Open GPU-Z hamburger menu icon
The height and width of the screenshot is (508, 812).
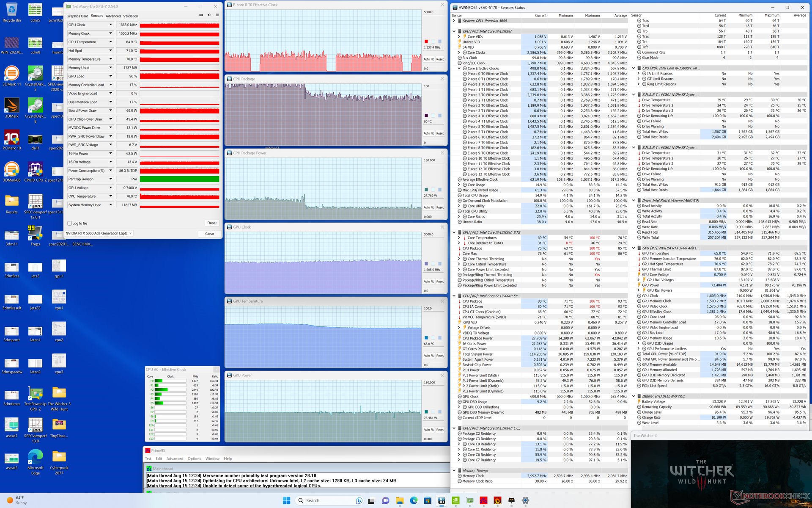(217, 15)
